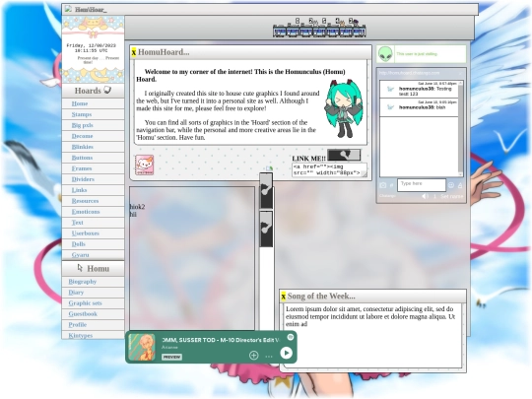Screen dimensions: 532x399
Task: Click the 'hiok2' text in left panel
Action: [137, 207]
